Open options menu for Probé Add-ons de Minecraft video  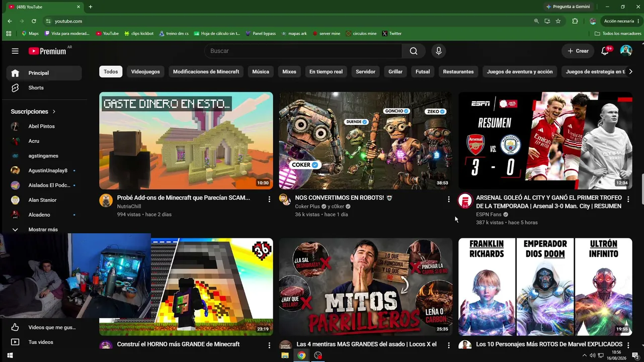point(269,200)
